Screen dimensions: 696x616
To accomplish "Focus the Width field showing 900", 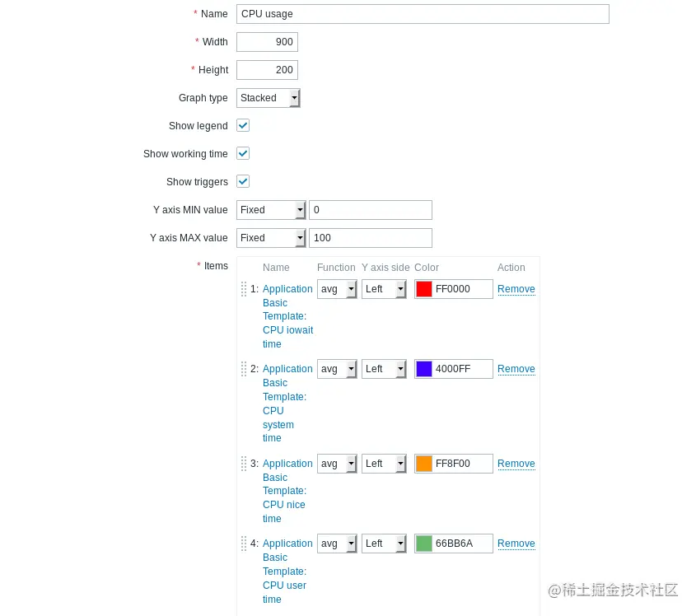I will [267, 42].
